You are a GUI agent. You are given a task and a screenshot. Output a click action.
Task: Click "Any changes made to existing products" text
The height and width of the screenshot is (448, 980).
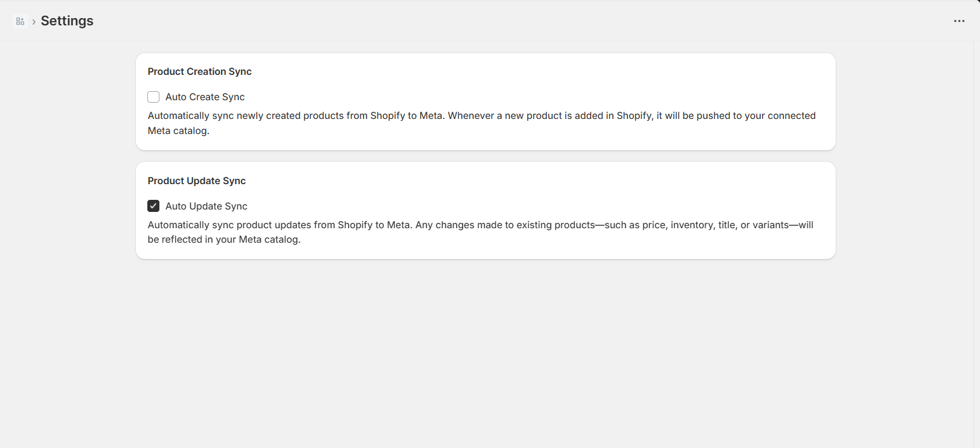click(505, 225)
